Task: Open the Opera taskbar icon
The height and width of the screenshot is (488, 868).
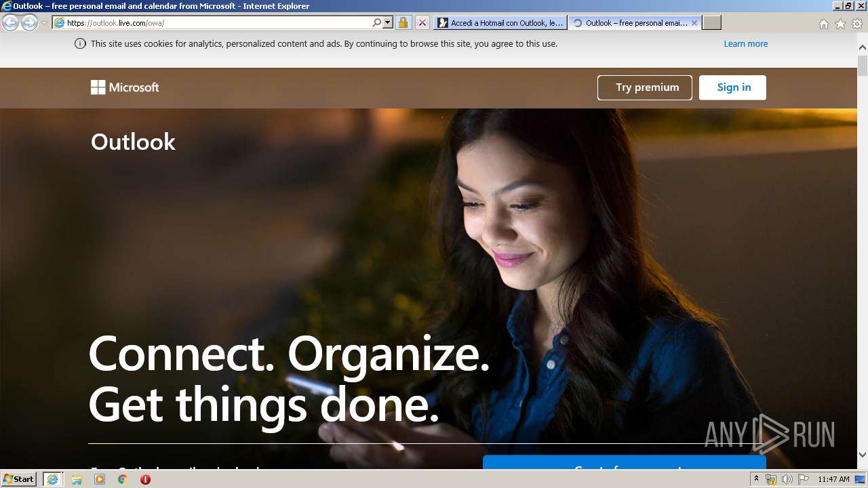Action: click(145, 479)
